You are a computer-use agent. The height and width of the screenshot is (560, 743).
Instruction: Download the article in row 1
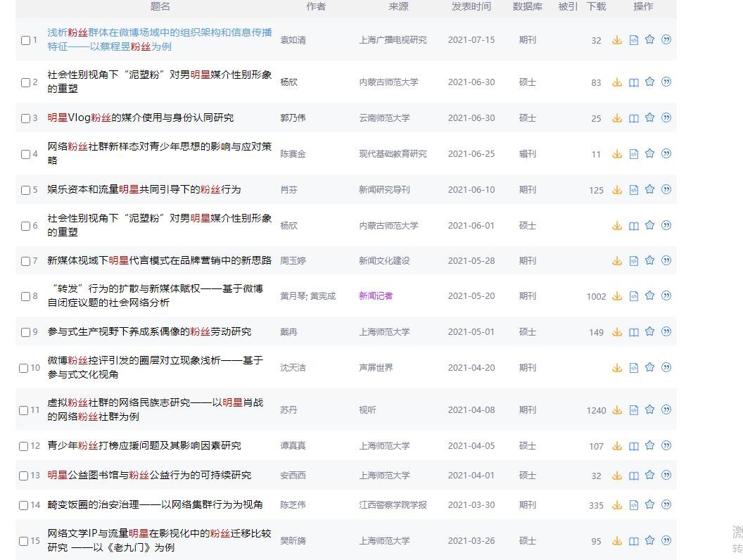click(x=617, y=40)
